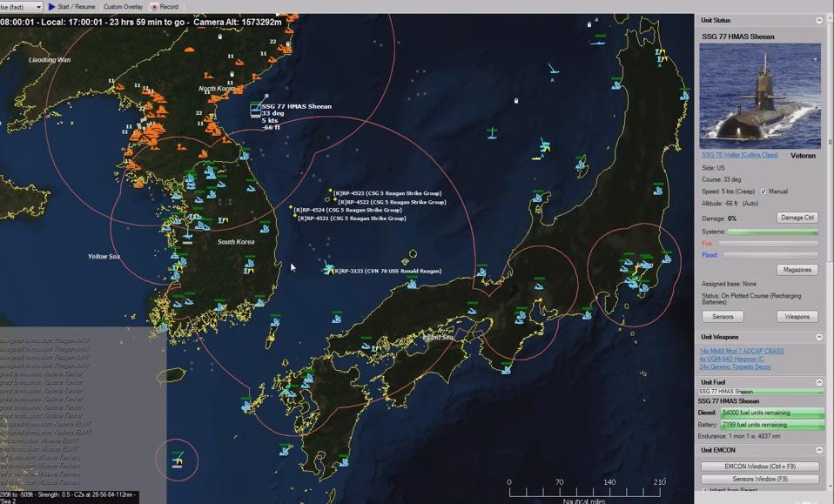Screen dimensions: 834x504
Task: Toggle the Manual speed checkbox
Action: (763, 191)
